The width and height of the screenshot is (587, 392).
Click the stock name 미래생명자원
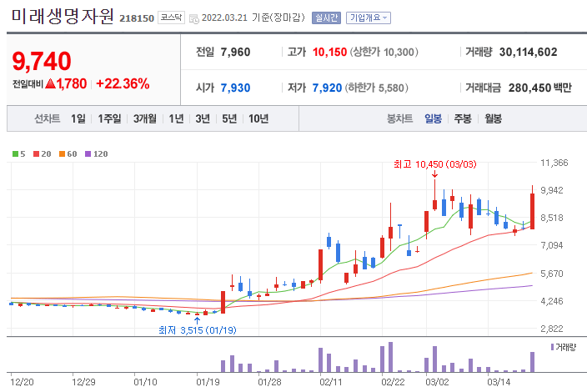coord(63,17)
